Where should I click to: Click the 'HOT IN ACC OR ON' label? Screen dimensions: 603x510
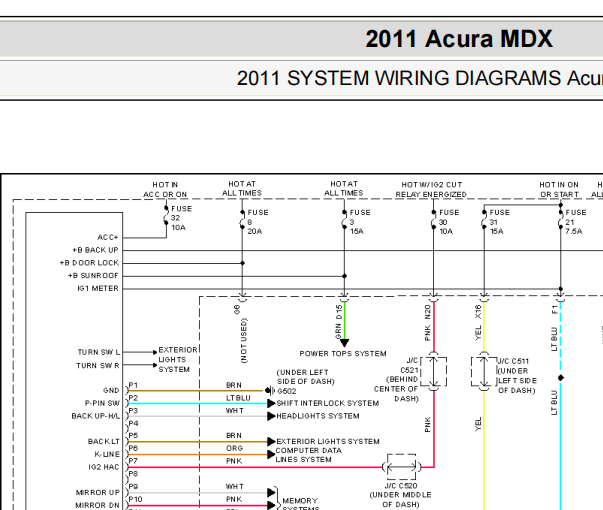click(x=165, y=190)
